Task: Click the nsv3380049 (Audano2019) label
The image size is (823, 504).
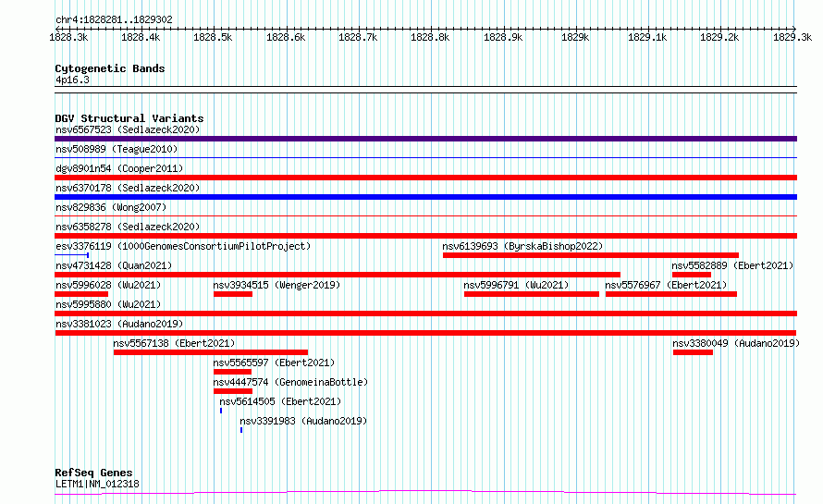Action: point(736,343)
